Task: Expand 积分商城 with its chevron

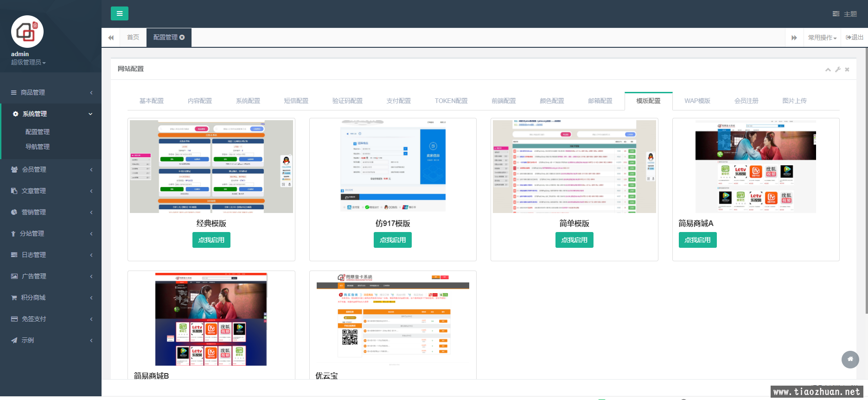Action: pos(91,297)
